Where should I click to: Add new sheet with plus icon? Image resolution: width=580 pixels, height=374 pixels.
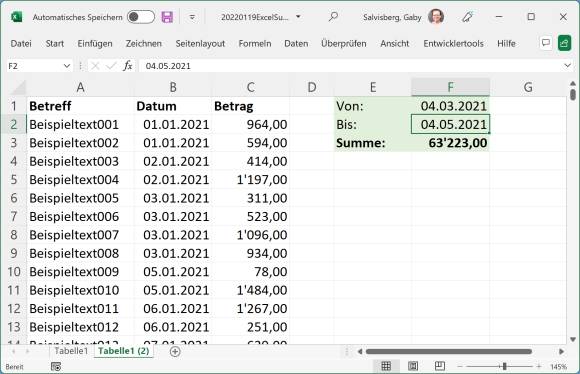(x=175, y=351)
